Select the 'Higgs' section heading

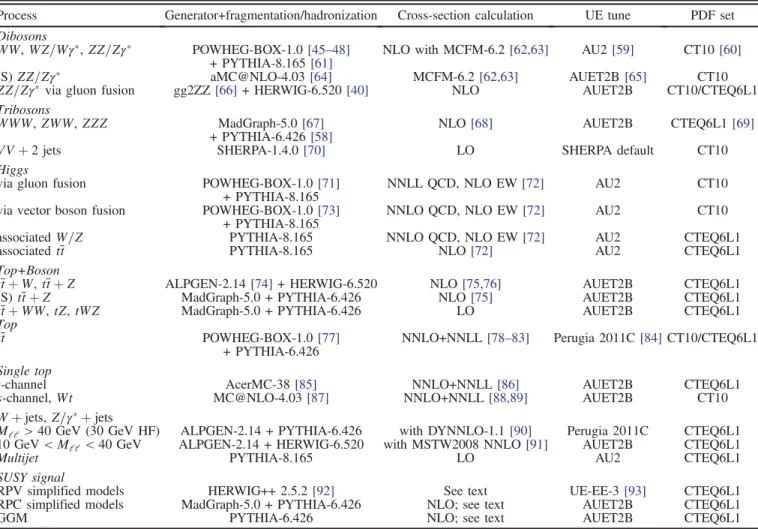click(x=14, y=170)
